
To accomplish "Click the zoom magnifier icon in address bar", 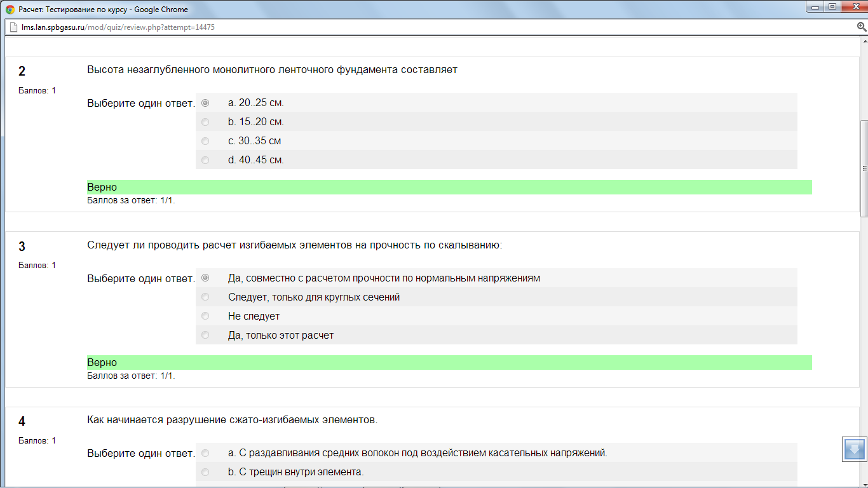I will pos(862,27).
